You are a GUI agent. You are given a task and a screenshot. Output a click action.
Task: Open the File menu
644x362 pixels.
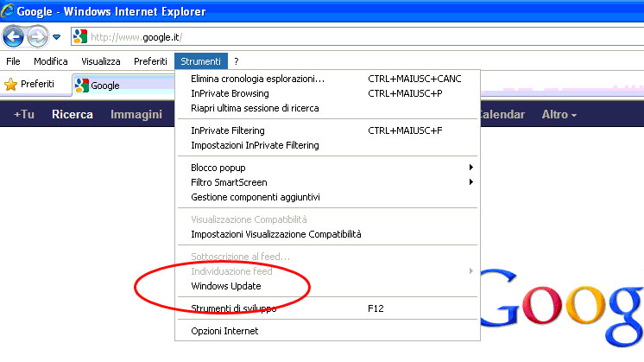pos(13,61)
